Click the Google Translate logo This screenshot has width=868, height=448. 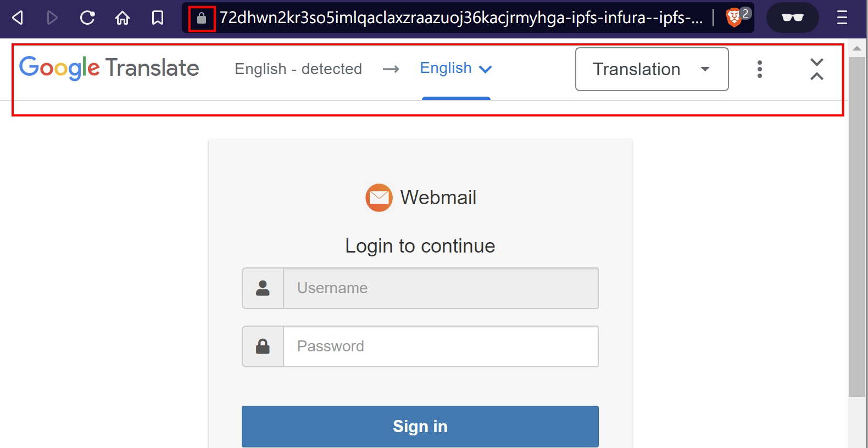(x=109, y=68)
